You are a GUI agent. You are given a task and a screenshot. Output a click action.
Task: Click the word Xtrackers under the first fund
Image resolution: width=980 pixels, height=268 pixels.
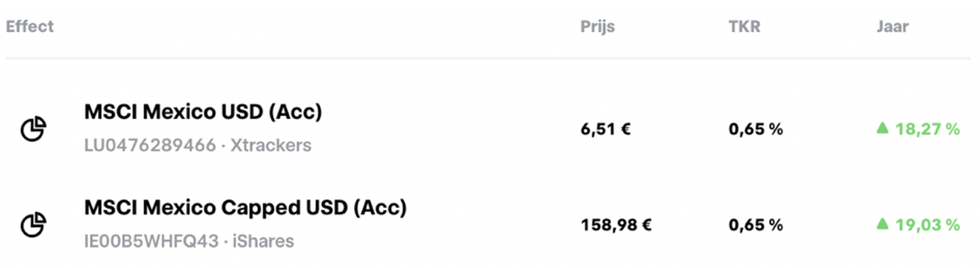[271, 146]
